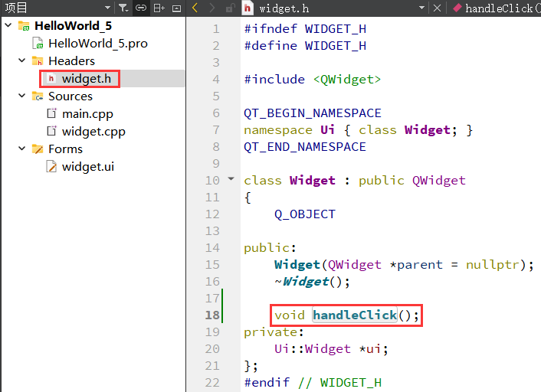Image resolution: width=541 pixels, height=392 pixels.
Task: Click QT_END_NAMESPACE on line 8
Action: [305, 147]
